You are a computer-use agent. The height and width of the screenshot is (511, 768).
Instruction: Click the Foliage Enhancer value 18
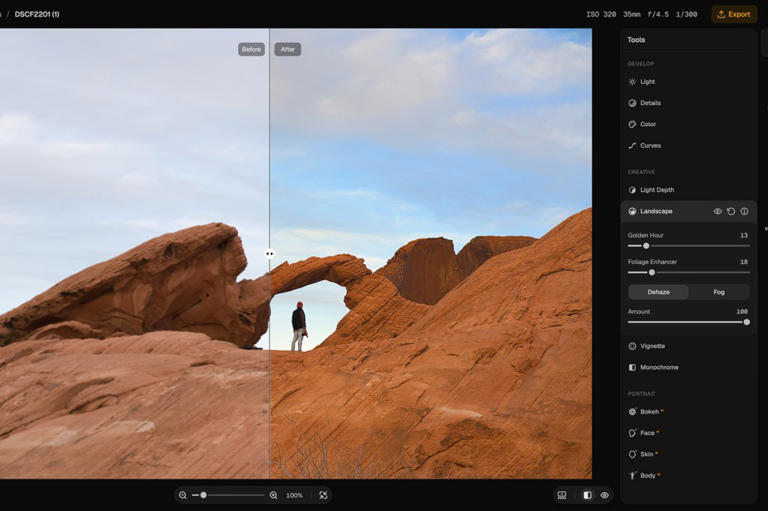point(744,262)
